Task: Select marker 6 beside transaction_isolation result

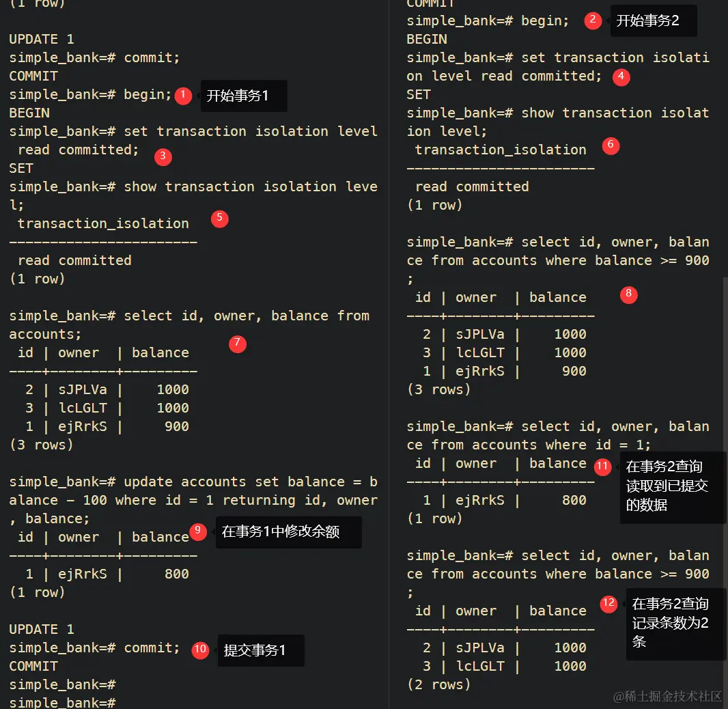Action: coord(611,146)
